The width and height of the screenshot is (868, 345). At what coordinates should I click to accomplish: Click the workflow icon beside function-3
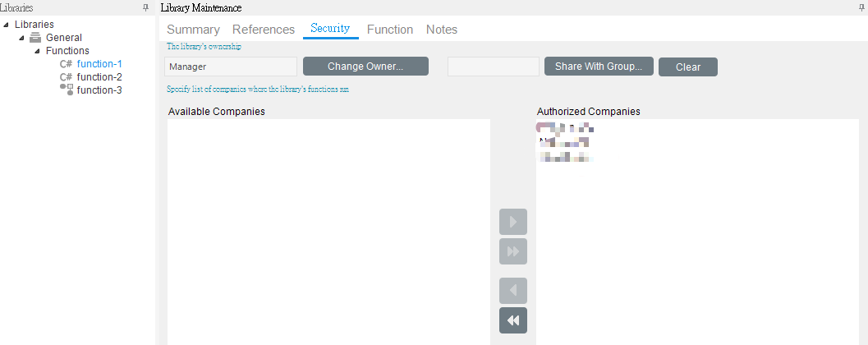[x=67, y=90]
